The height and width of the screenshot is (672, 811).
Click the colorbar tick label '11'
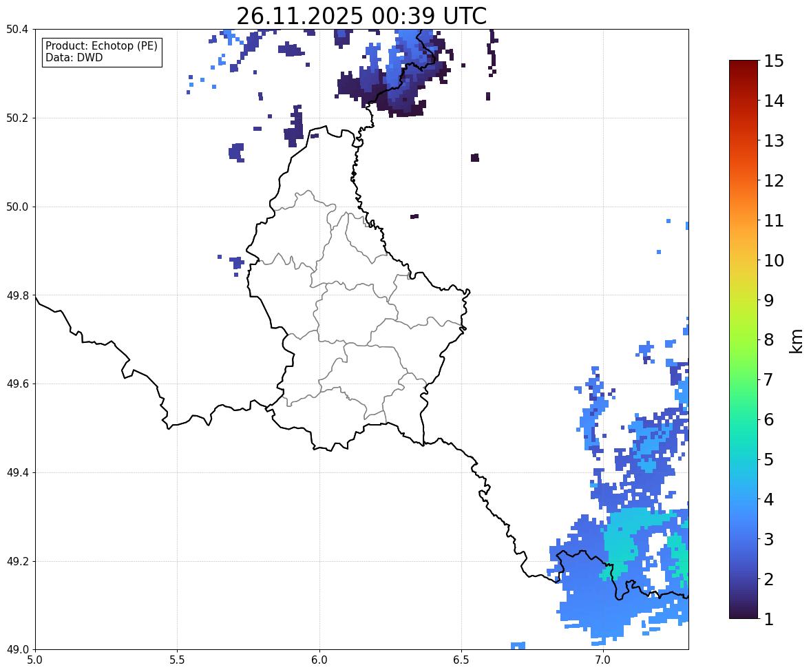pyautogui.click(x=774, y=220)
